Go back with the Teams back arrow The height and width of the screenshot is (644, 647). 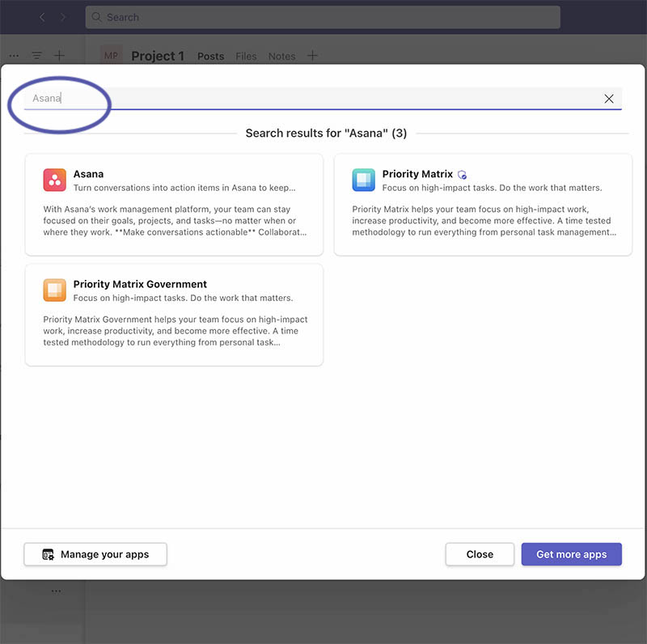pyautogui.click(x=42, y=17)
